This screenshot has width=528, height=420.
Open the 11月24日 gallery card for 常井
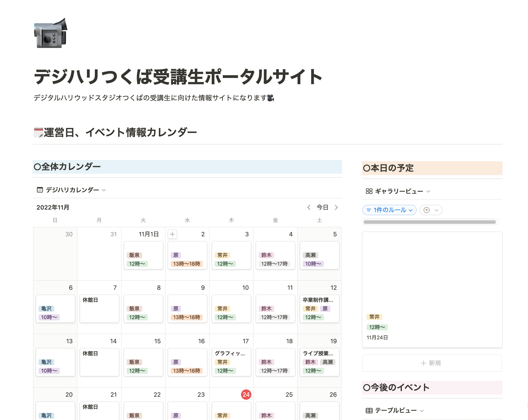point(432,290)
